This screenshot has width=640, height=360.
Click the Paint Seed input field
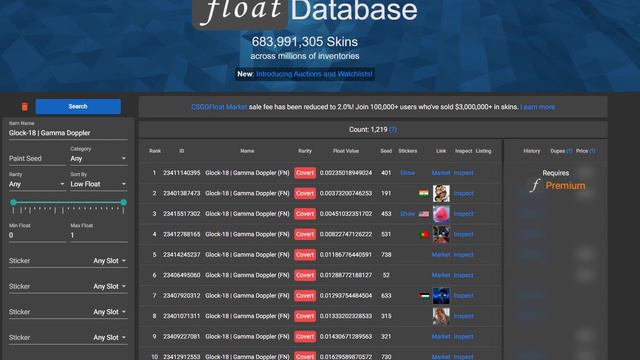click(x=37, y=158)
